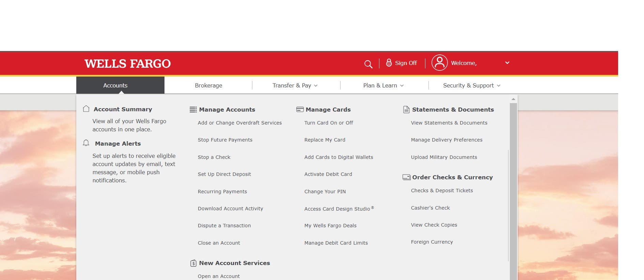Screen dimensions: 644x280
Task: Click the scroll up arrow in menu
Action: click(513, 99)
